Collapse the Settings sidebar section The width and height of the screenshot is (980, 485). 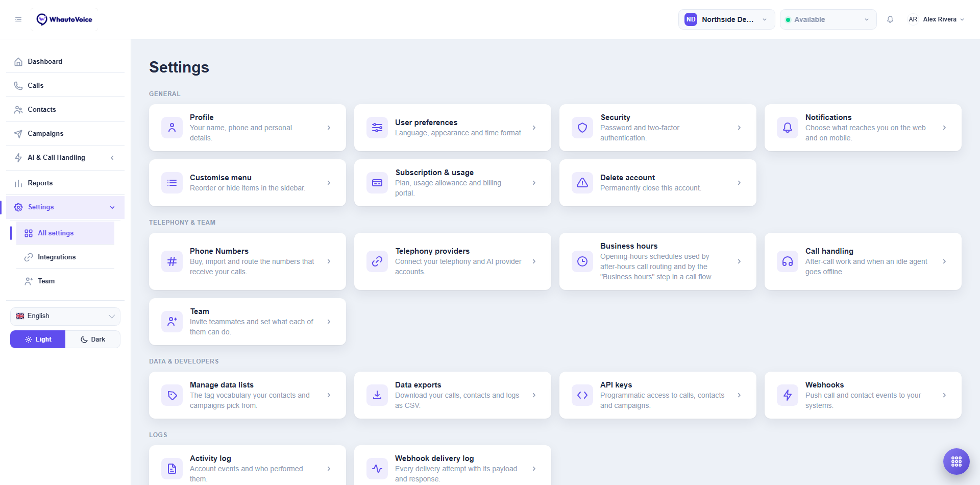coord(65,207)
